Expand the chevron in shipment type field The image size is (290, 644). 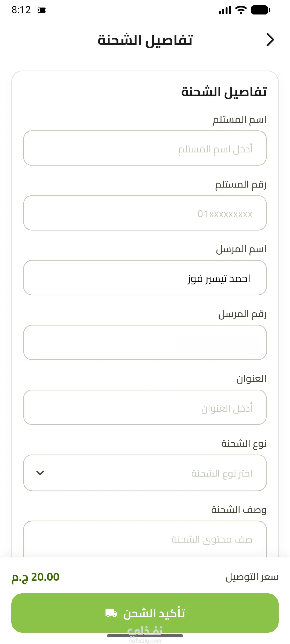(40, 473)
